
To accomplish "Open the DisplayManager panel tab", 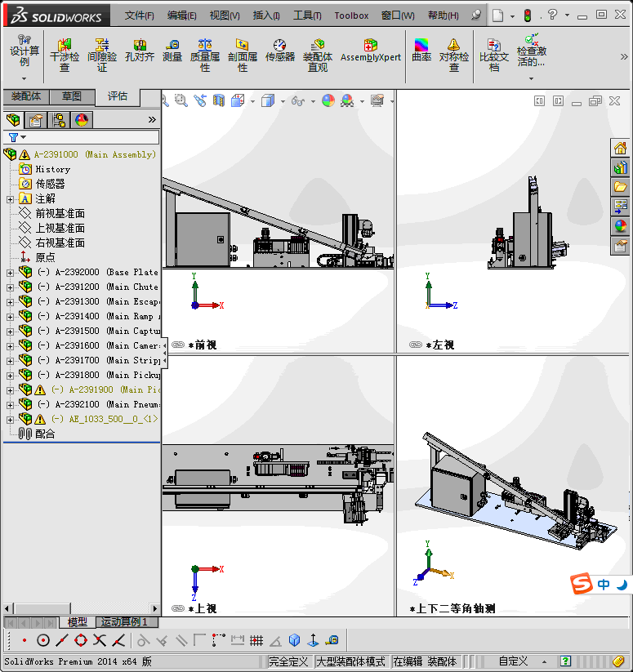I will tap(82, 120).
